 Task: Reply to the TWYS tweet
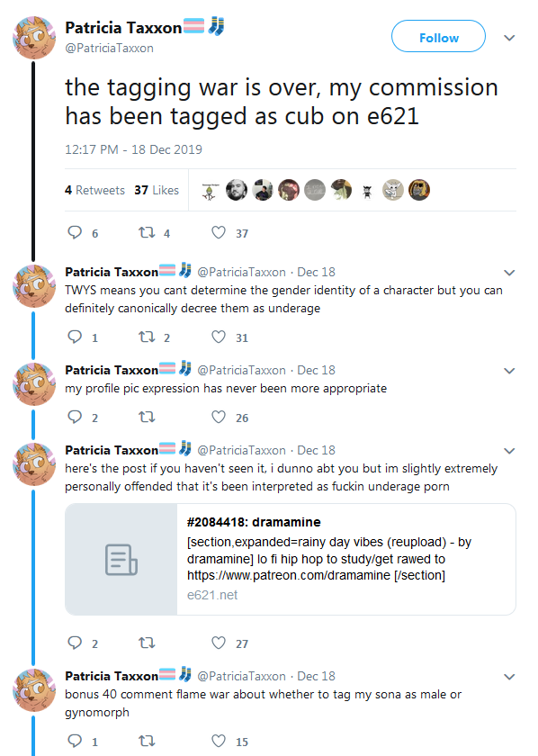click(x=75, y=337)
